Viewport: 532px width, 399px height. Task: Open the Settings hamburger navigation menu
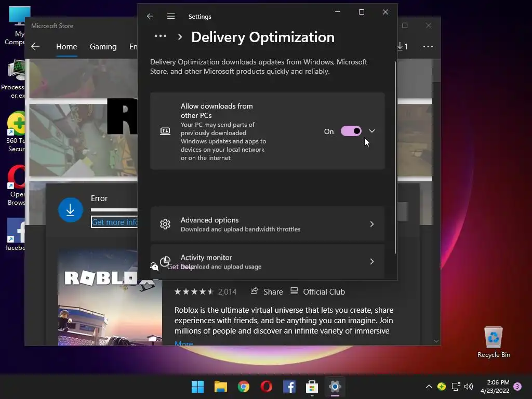pos(171,16)
